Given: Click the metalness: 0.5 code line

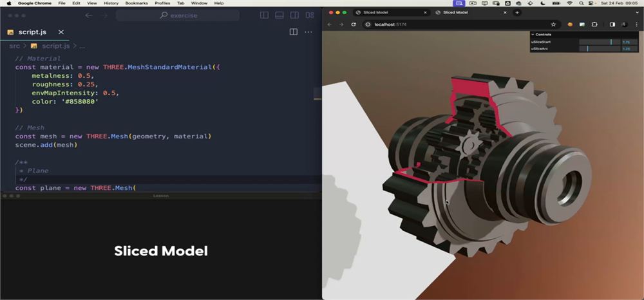Looking at the screenshot, I should pos(63,76).
